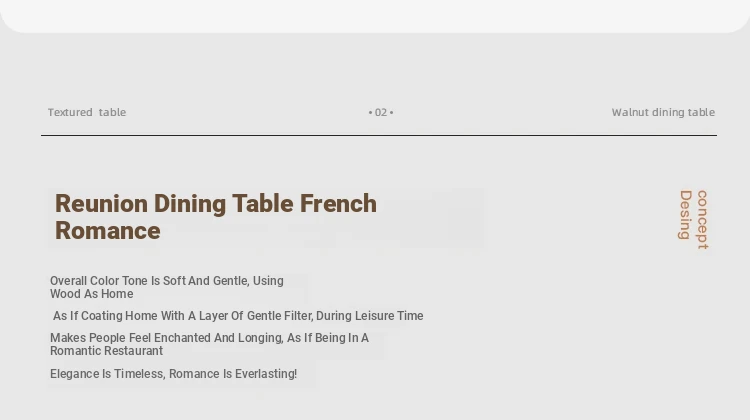
Task: Click "Makes People Feel Enchanted And Longing" line
Action: (209, 338)
